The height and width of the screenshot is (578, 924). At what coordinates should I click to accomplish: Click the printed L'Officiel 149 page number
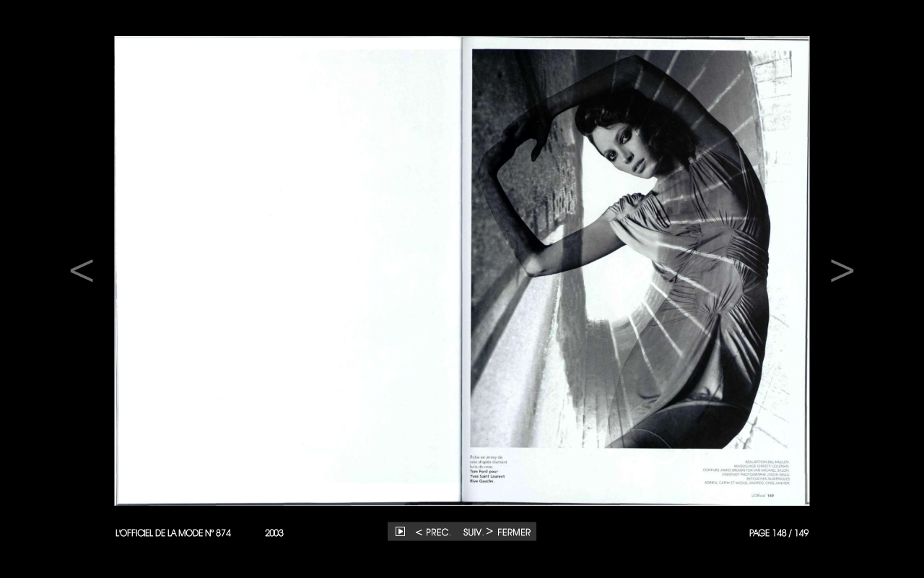coord(762,496)
